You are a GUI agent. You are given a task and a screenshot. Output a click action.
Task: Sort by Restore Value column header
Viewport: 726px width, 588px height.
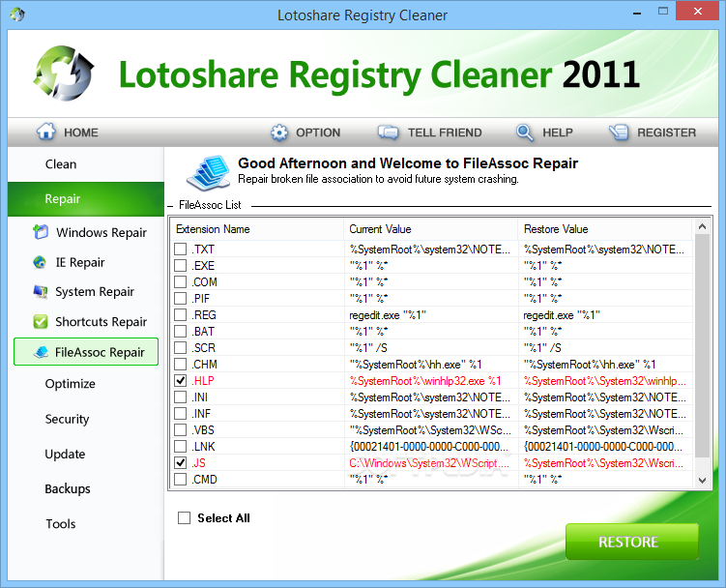click(x=605, y=229)
